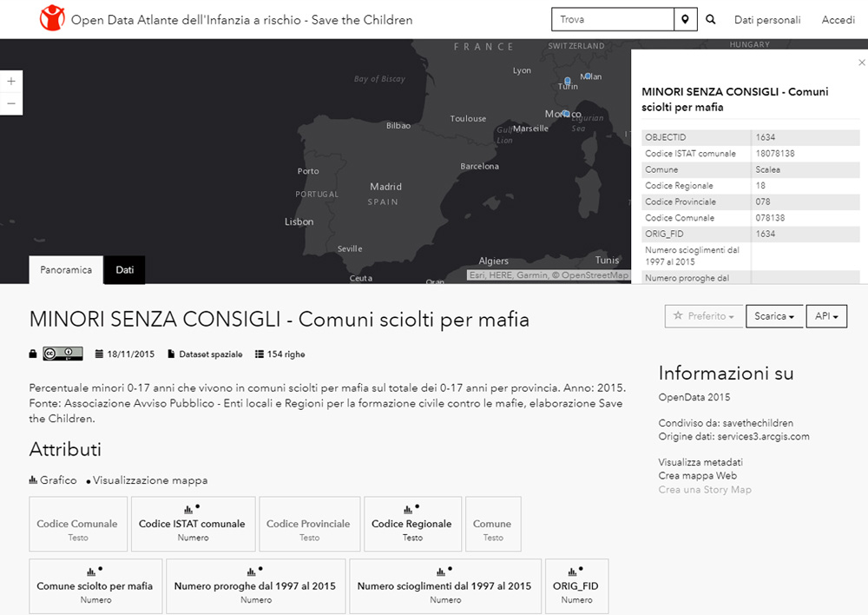Click chart icon on Comune sciolto per mafia card
Image resolution: width=868 pixels, height=615 pixels.
91,572
